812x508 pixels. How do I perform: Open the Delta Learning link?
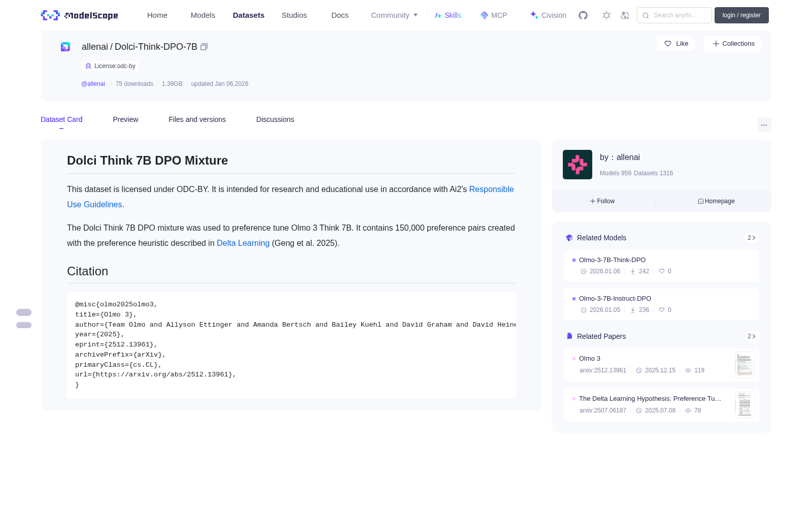pyautogui.click(x=243, y=243)
